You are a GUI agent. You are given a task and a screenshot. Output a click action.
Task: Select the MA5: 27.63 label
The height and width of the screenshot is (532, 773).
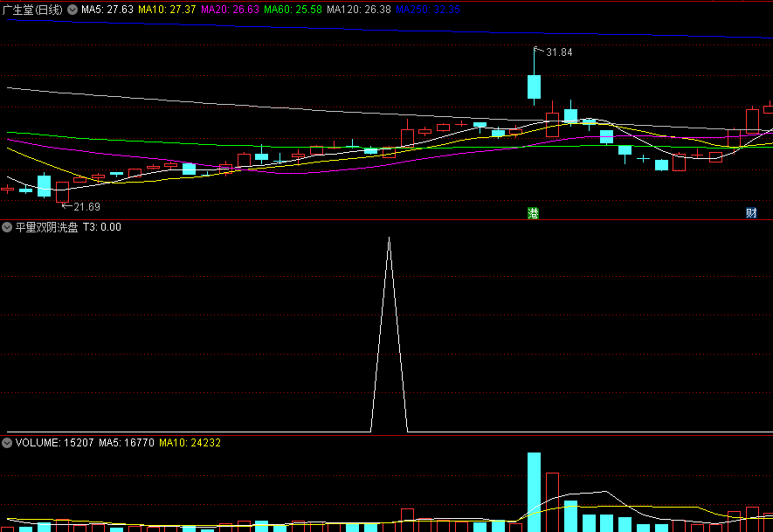107,10
